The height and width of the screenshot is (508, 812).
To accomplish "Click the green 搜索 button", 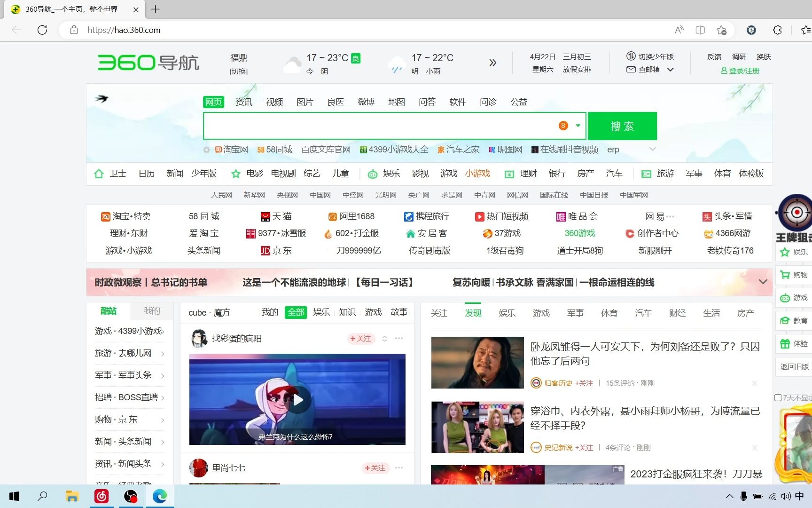I will coord(622,126).
